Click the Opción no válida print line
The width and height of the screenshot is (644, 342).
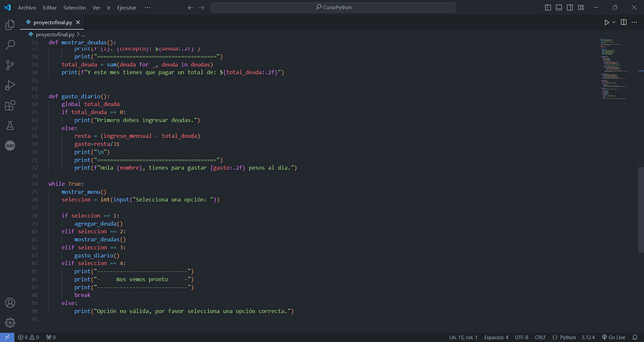point(184,311)
